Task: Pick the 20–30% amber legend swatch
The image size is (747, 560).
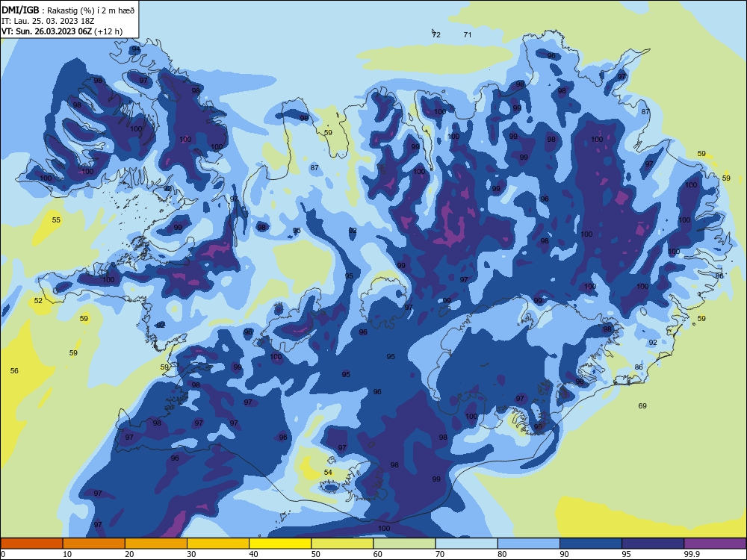Action: [x=156, y=544]
